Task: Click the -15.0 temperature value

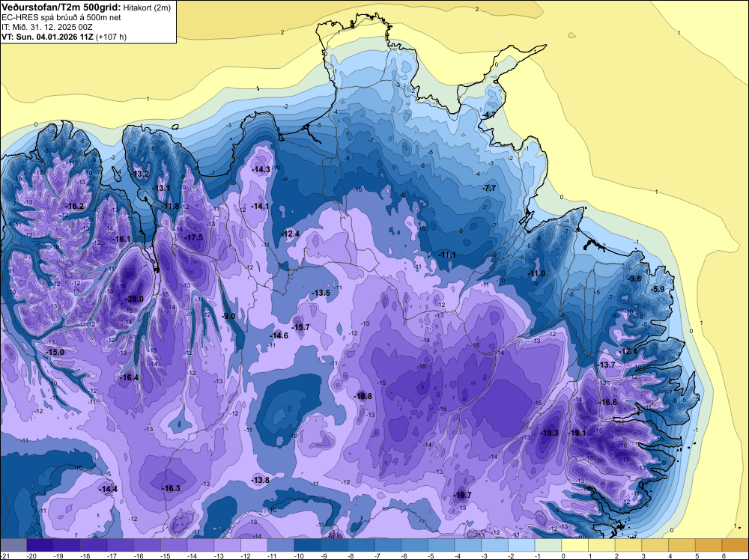Action: tap(55, 352)
